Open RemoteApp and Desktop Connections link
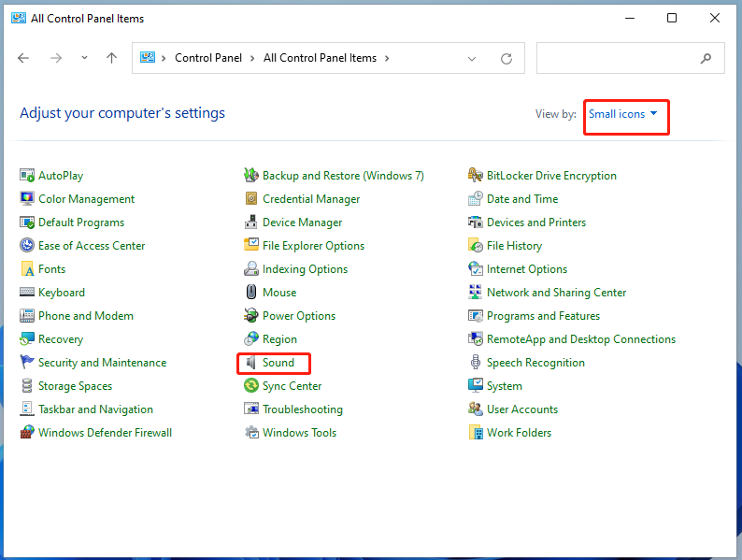 coord(581,339)
